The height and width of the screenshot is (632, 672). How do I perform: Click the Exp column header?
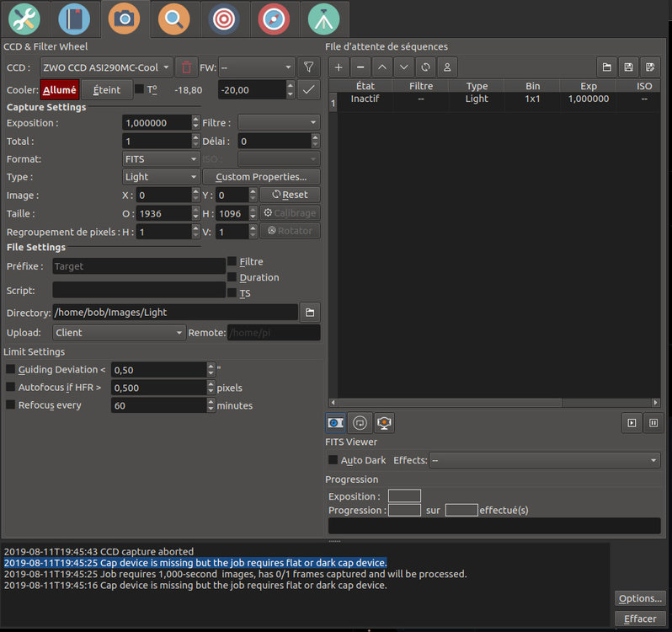tap(589, 86)
